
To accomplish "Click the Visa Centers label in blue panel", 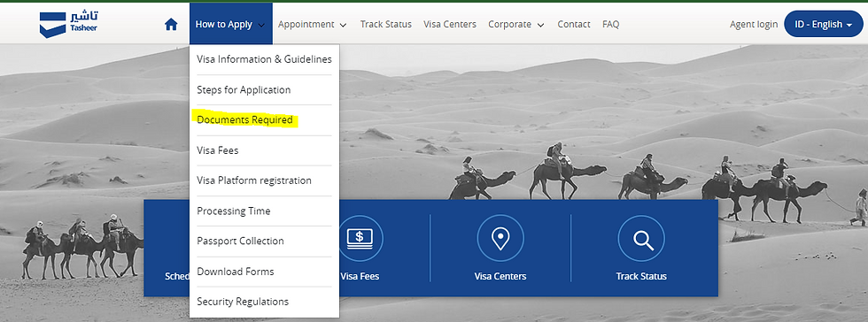I will (500, 276).
